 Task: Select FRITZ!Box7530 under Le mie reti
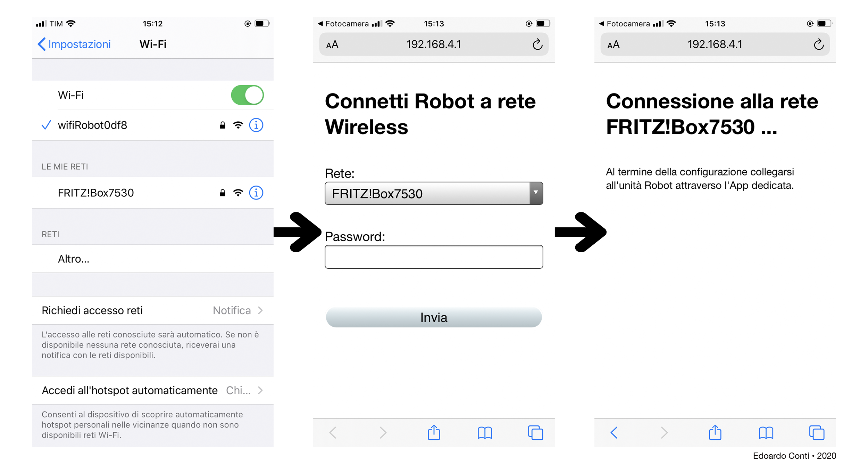tap(153, 193)
